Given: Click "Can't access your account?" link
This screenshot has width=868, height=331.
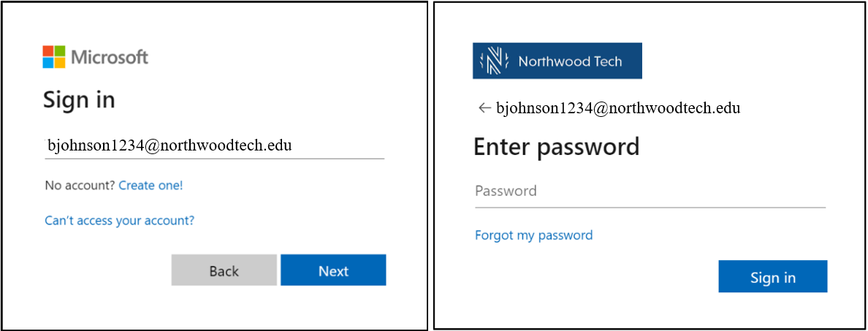Looking at the screenshot, I should pos(120,221).
